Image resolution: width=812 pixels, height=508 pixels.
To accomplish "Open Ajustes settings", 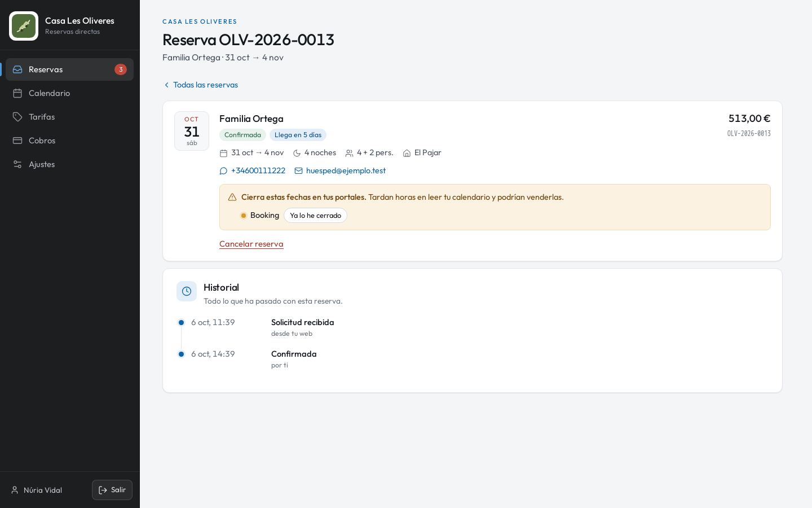I will click(69, 164).
